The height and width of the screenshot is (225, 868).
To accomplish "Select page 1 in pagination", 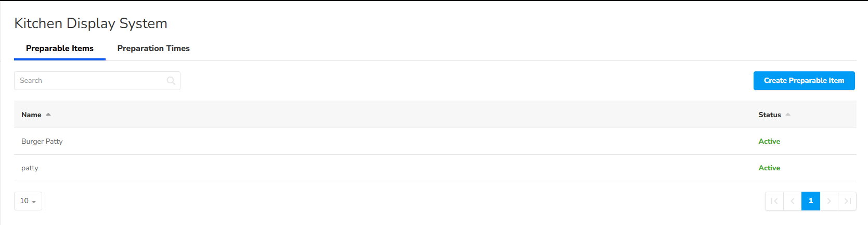I will [x=811, y=201].
